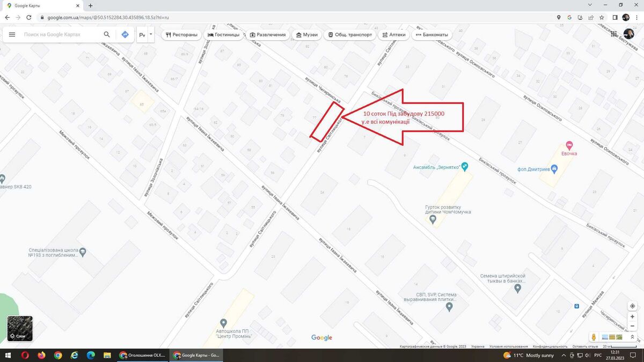This screenshot has height=362, width=644.
Task: Switch to the Оголошення OLX taskbar window
Action: point(142,355)
